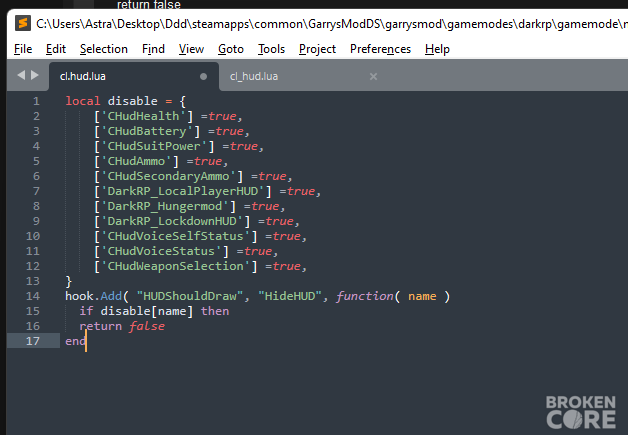Place cursor in 'CHudWeaponSelection' string
This screenshot has width=628, height=435.
point(175,266)
